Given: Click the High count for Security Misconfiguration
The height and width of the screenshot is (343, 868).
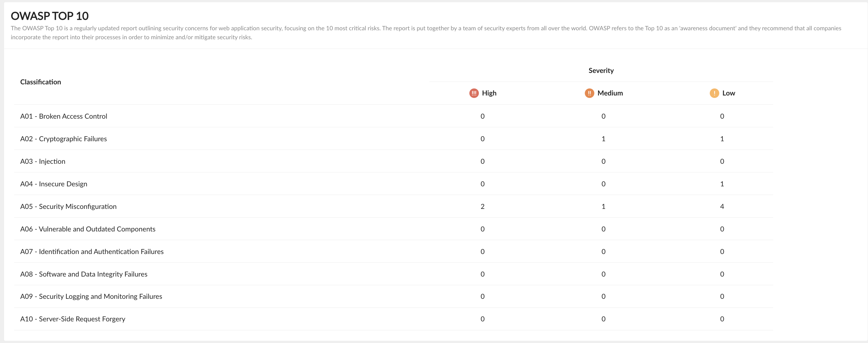Looking at the screenshot, I should click(482, 206).
